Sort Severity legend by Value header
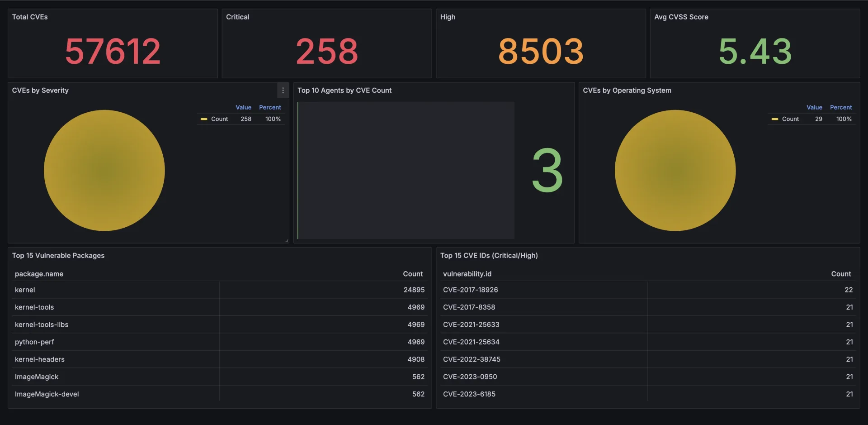This screenshot has height=425, width=868. 243,107
